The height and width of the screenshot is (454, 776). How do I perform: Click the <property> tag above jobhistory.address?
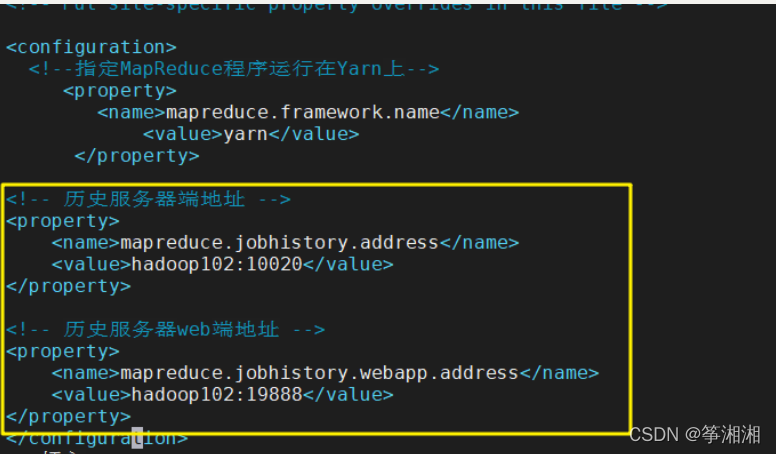(62, 221)
